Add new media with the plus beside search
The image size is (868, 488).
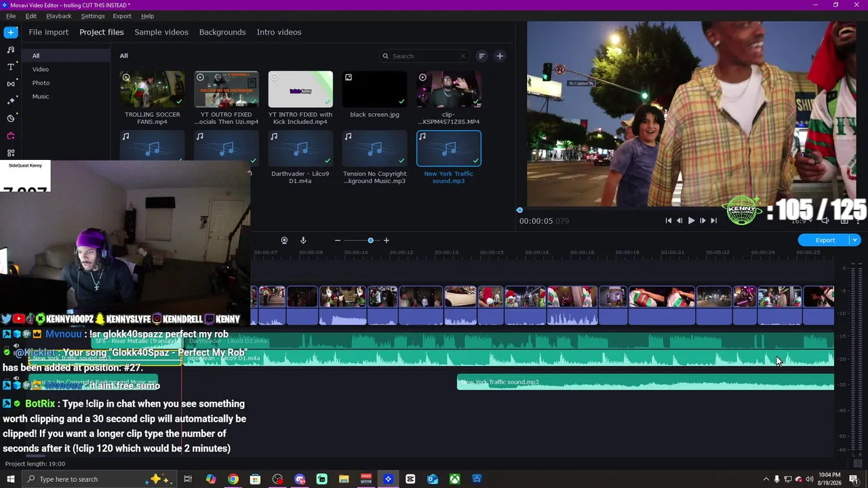tap(500, 56)
